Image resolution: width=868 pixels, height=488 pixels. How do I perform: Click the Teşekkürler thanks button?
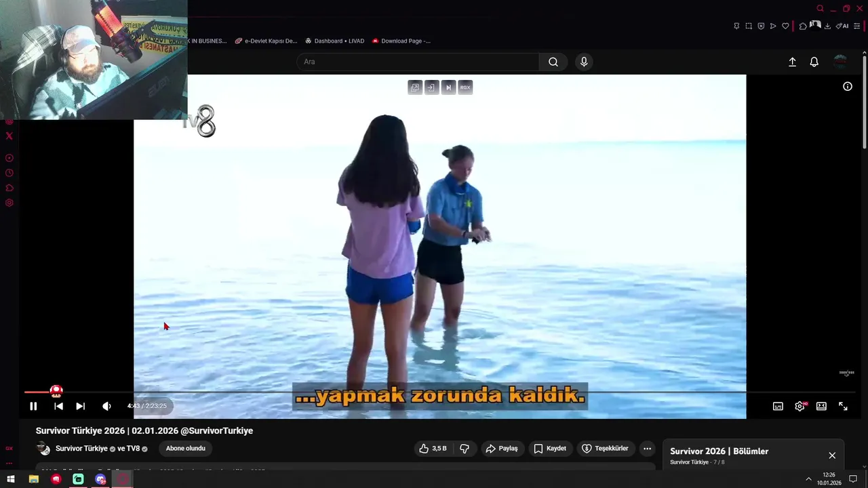point(605,448)
